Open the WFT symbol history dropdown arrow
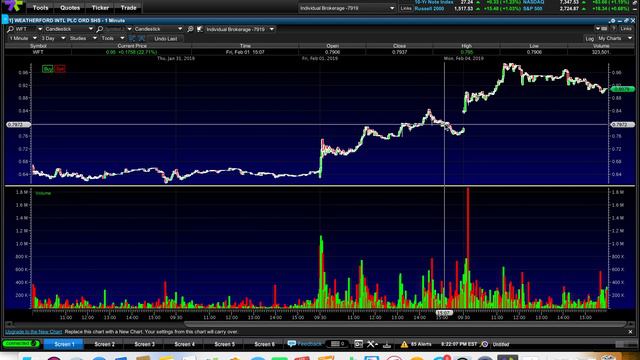The width and height of the screenshot is (640, 360). point(40,29)
